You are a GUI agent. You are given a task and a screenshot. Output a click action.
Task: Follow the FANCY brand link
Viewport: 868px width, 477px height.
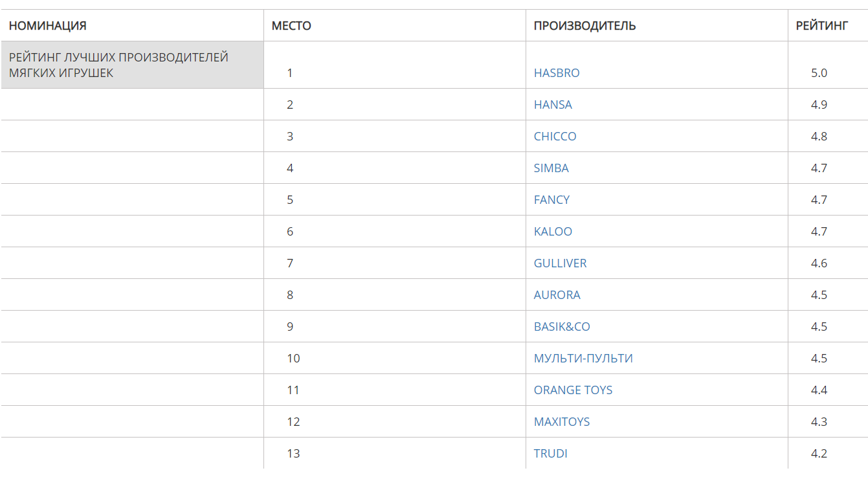pyautogui.click(x=551, y=200)
